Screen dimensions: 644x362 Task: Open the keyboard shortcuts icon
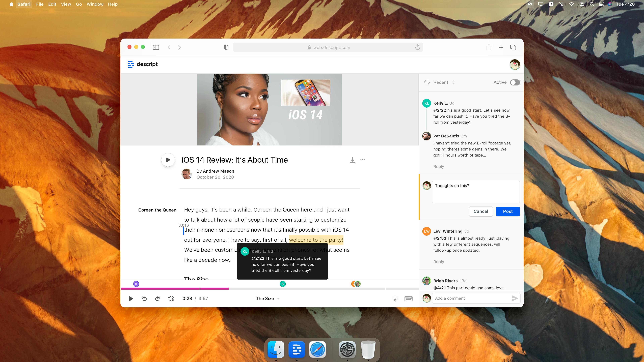tap(409, 298)
